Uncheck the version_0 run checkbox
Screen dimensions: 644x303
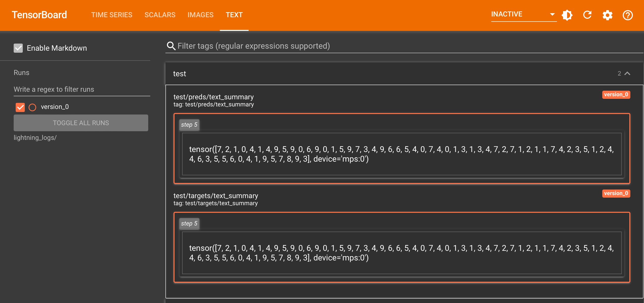pos(20,107)
